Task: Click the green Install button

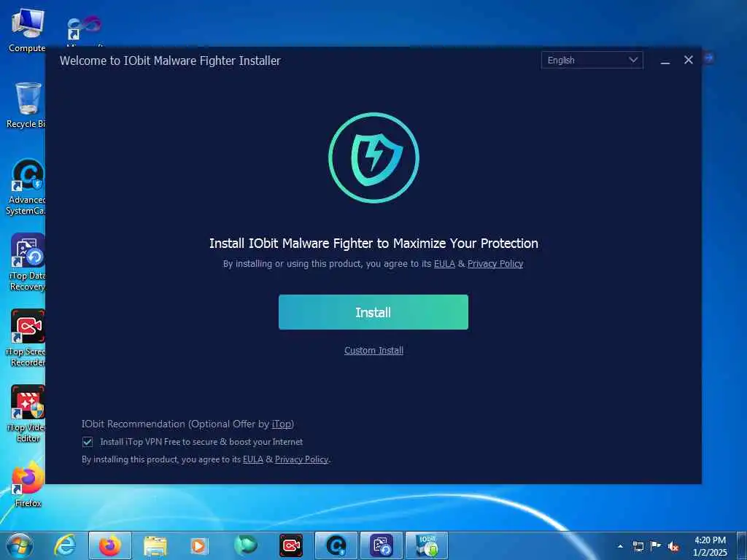Action: pyautogui.click(x=373, y=312)
